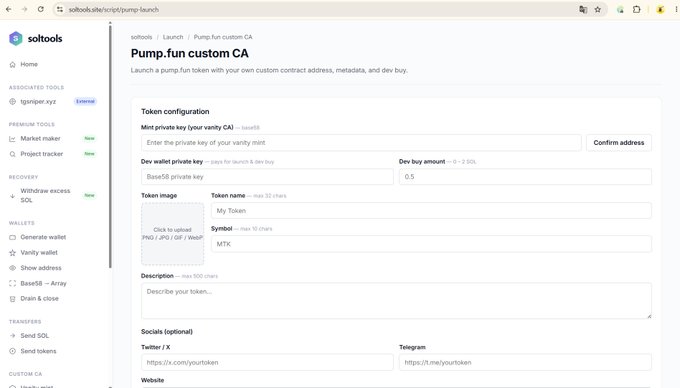Focus the Mint private key field
The image size is (680, 388).
(361, 143)
